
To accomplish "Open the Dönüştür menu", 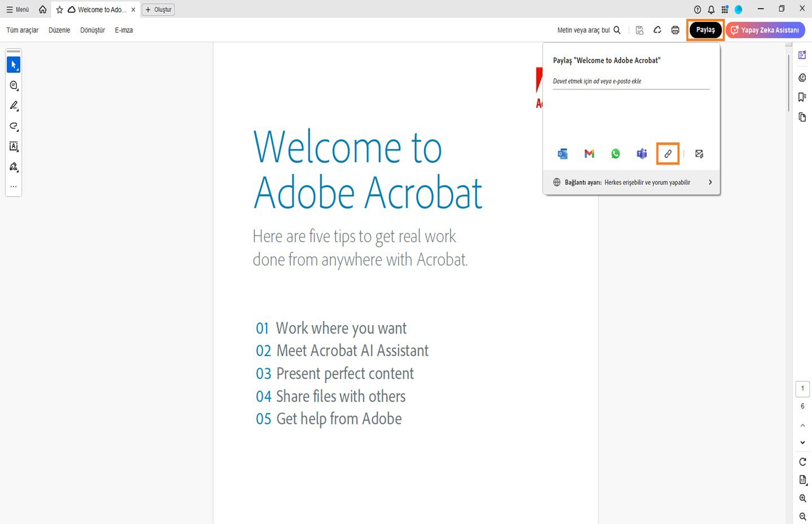I will coord(92,30).
